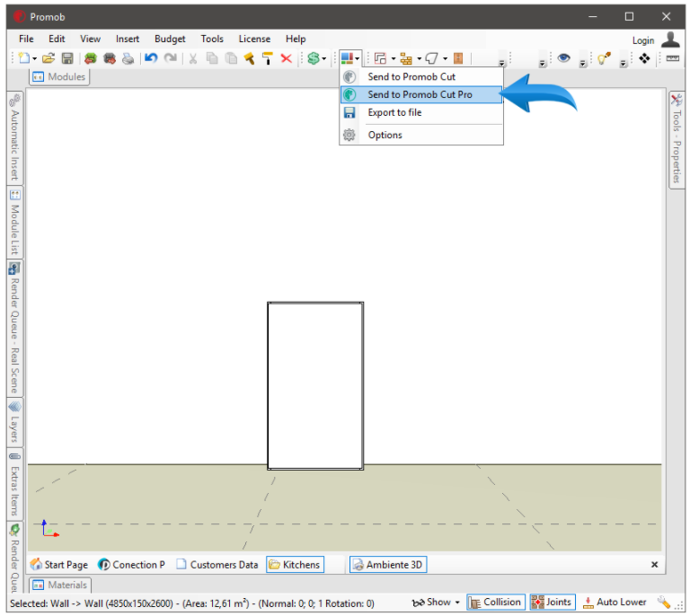Viewport: 690px width, 616px height.
Task: Open overflow arrow next to eye icon
Action: (x=582, y=64)
